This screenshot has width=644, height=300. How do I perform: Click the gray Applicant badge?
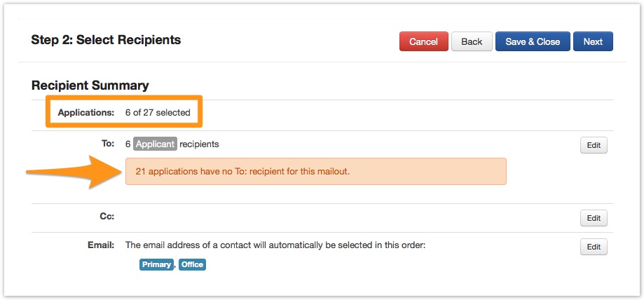coord(156,144)
